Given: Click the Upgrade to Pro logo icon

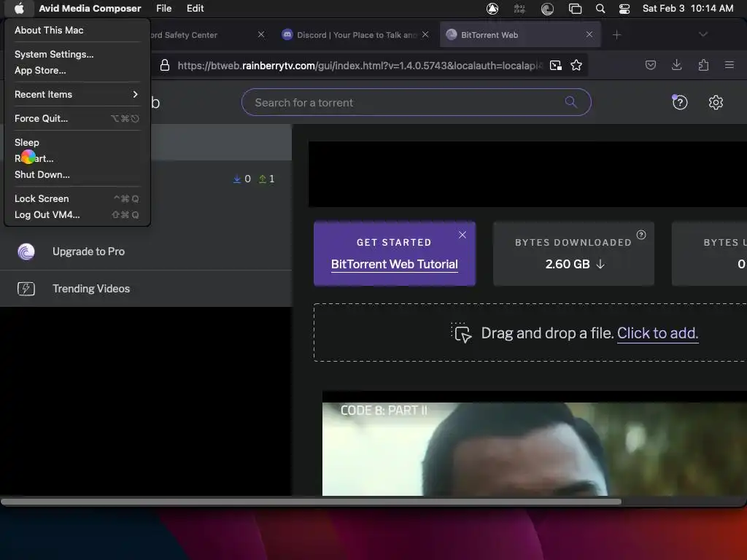Looking at the screenshot, I should point(26,252).
